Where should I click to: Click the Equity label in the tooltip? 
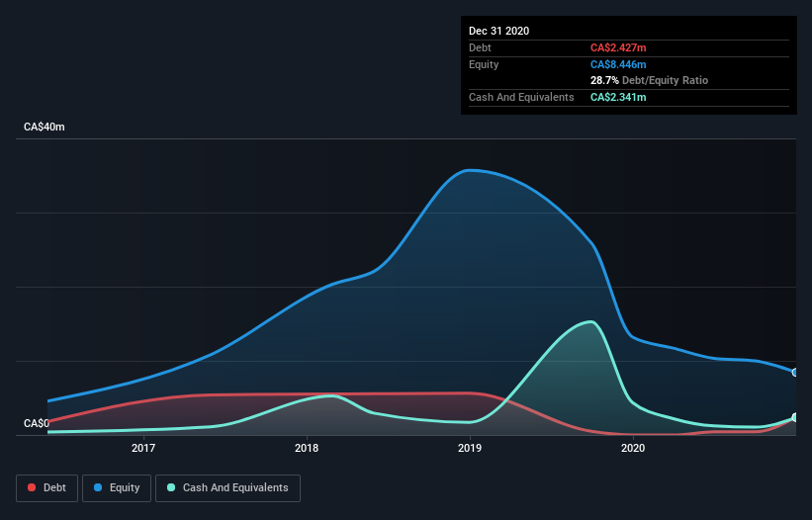[x=484, y=64]
